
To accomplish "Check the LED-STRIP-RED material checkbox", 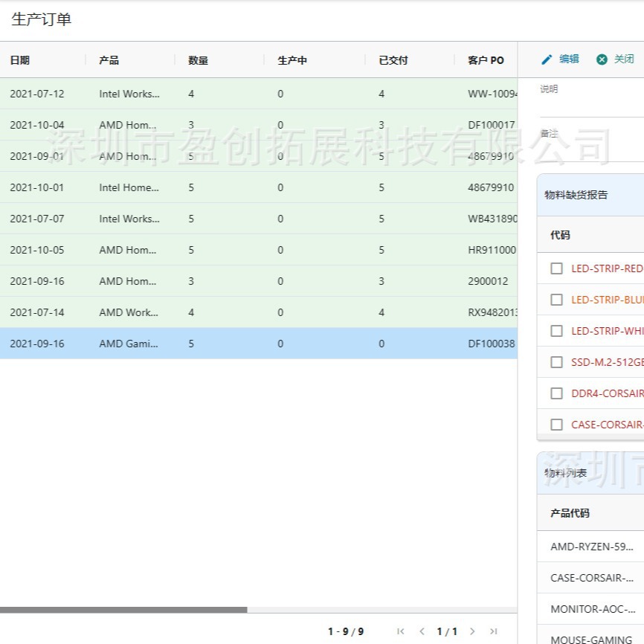I will (557, 268).
